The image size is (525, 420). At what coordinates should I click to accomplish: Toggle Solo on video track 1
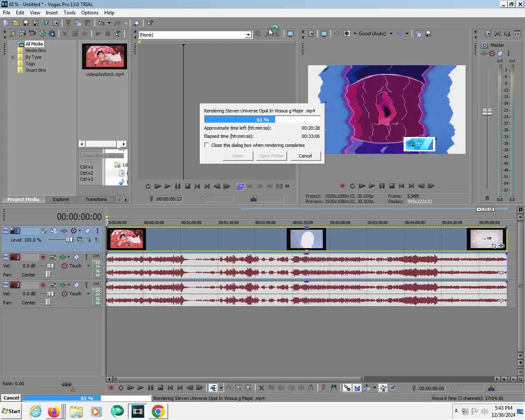(x=97, y=231)
